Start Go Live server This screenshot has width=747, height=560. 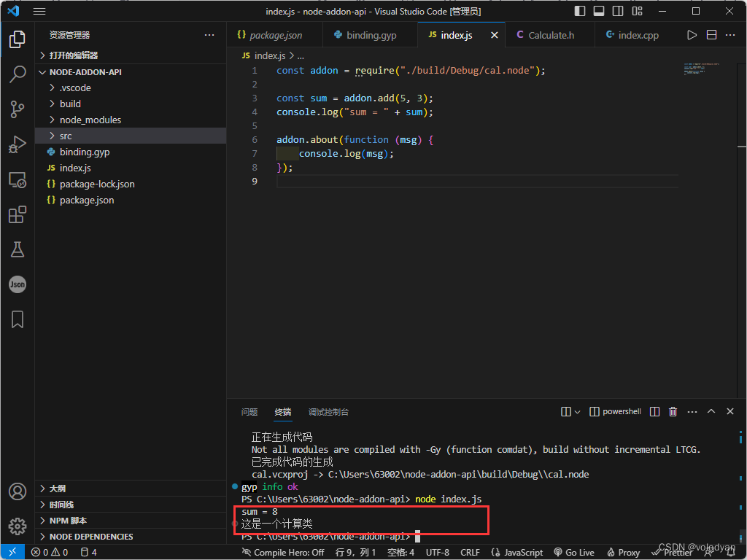tap(574, 553)
